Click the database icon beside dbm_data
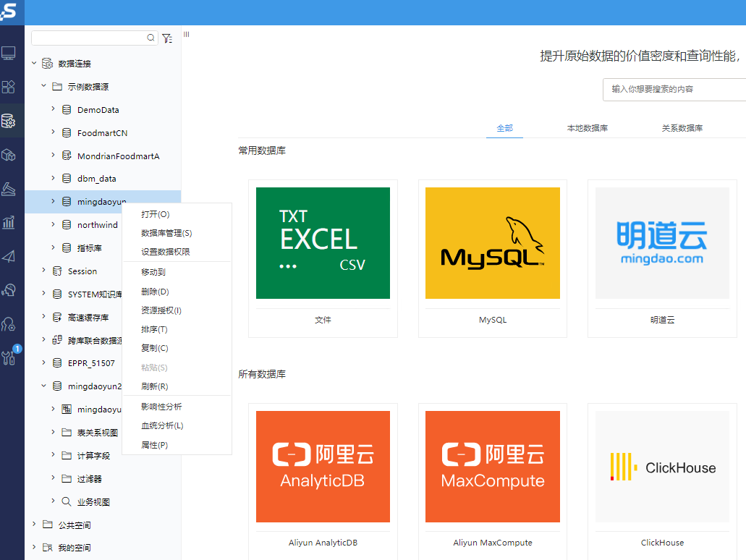Image resolution: width=746 pixels, height=560 pixels. (x=67, y=179)
